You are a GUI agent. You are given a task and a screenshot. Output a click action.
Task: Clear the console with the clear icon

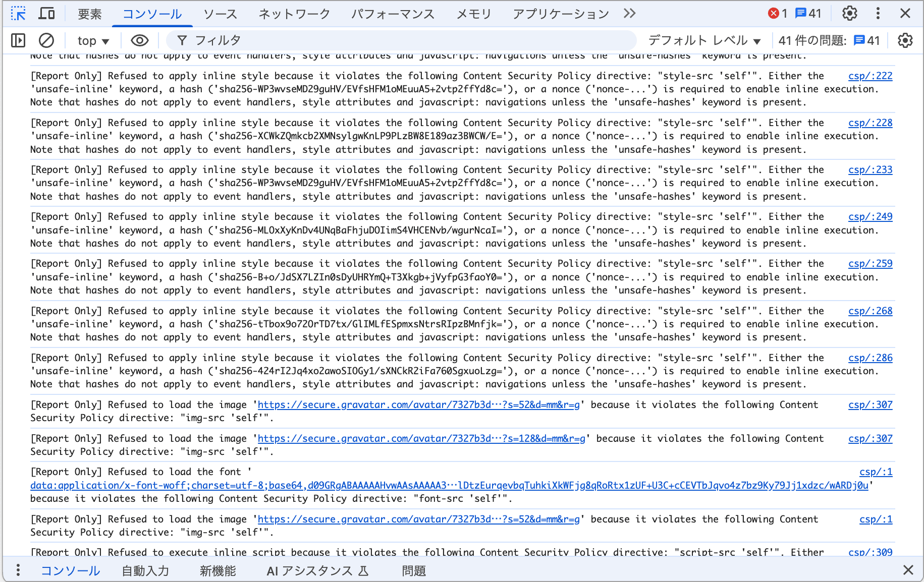(x=46, y=40)
